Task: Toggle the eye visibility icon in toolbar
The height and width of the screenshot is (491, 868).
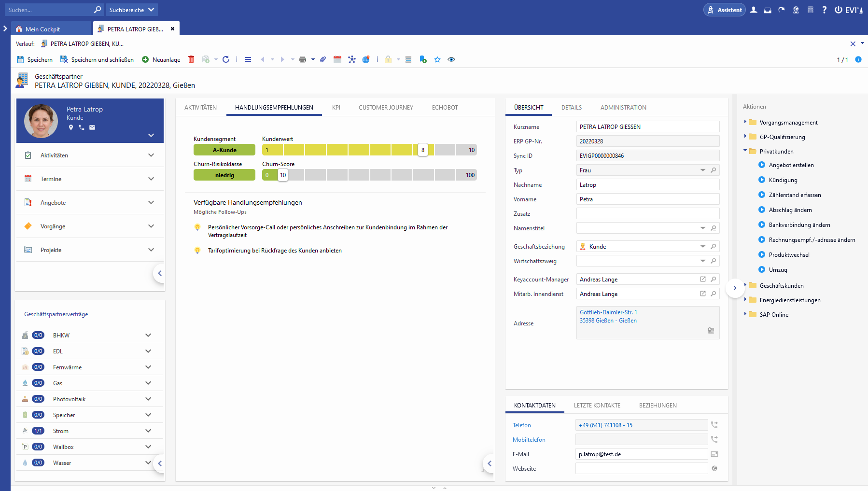Action: point(451,59)
